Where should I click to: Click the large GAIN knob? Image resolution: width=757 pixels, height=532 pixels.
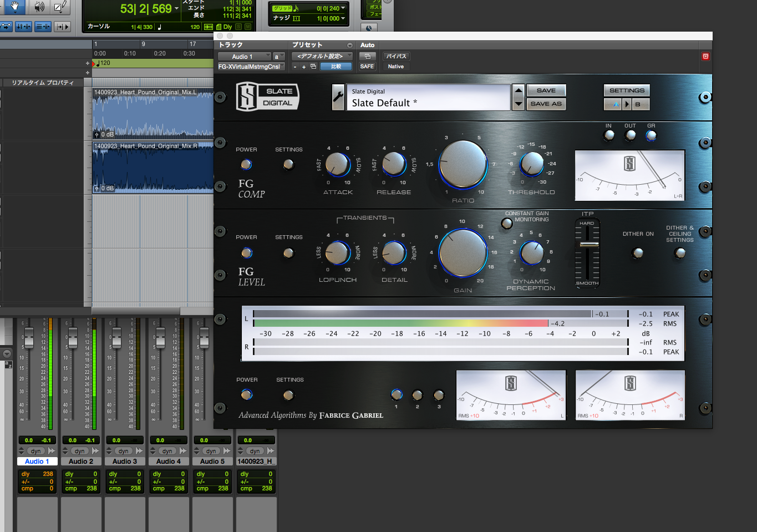(463, 254)
